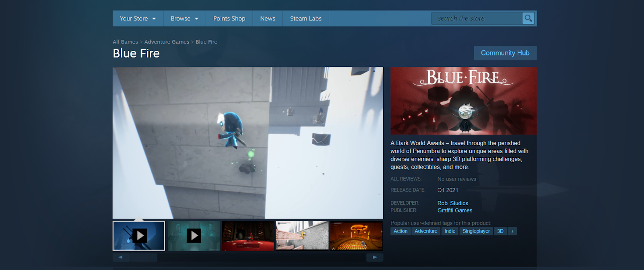Viewport: 644px width, 270px height.
Task: Open Steam Labs tab
Action: (305, 19)
